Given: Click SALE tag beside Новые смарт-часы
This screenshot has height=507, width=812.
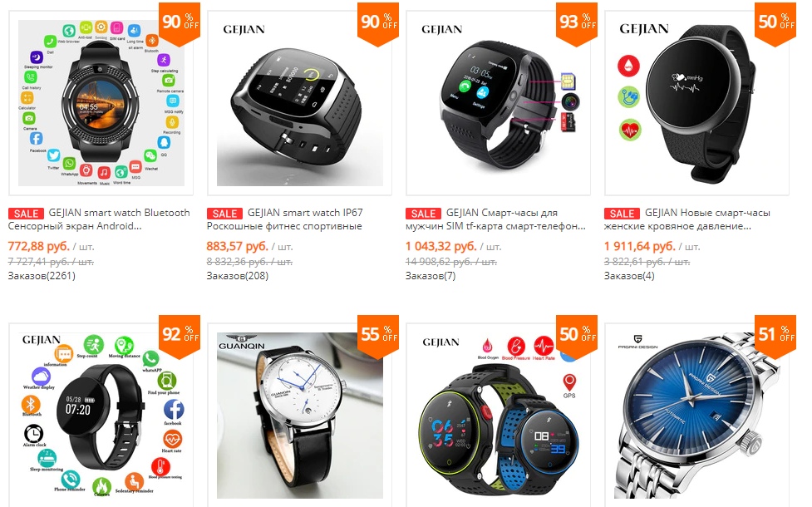Looking at the screenshot, I should pos(622,214).
